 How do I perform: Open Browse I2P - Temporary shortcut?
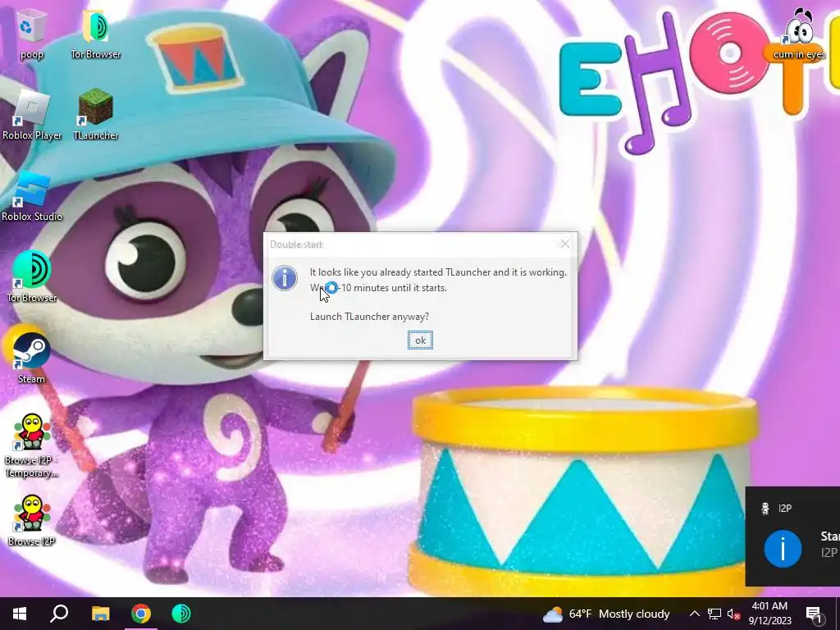pos(31,445)
